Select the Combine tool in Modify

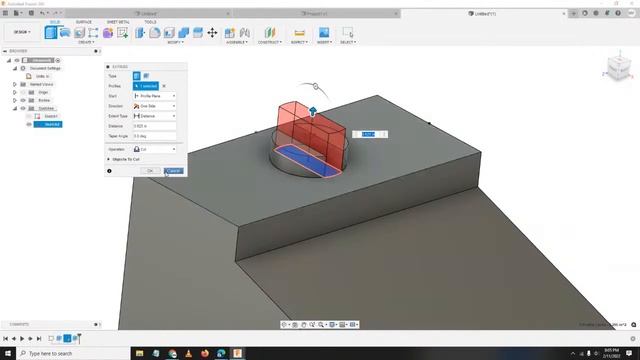tap(184, 33)
